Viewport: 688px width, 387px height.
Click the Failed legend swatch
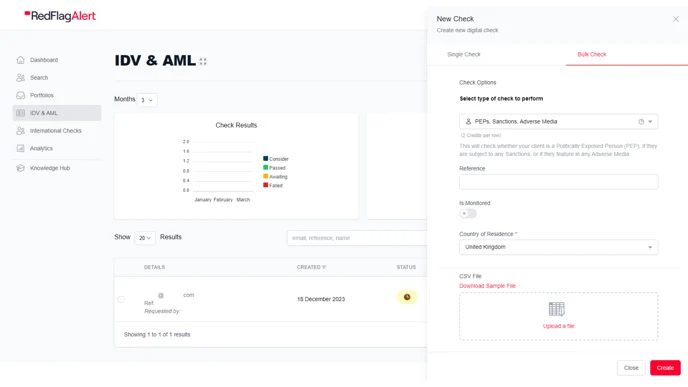pyautogui.click(x=265, y=185)
